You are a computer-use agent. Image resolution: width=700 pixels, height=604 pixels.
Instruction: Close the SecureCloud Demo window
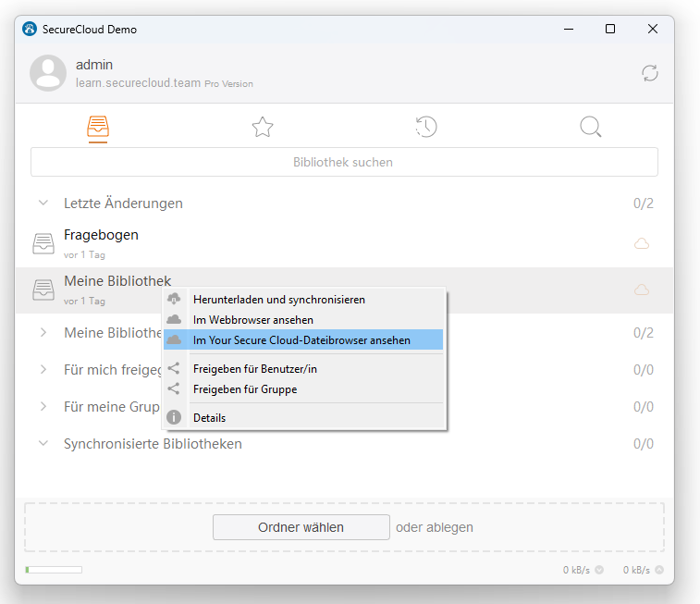coord(652,29)
